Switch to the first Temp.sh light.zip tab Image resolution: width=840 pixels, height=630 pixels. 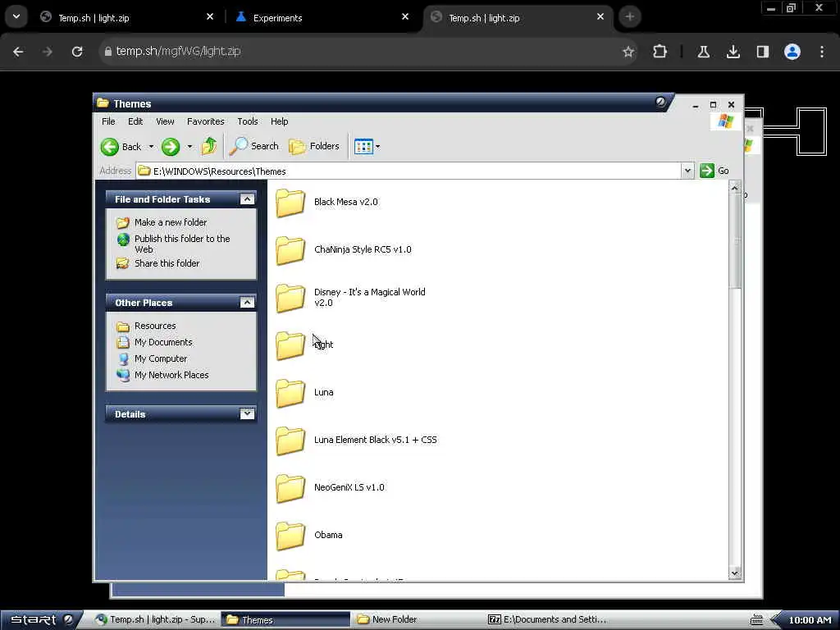(127, 18)
